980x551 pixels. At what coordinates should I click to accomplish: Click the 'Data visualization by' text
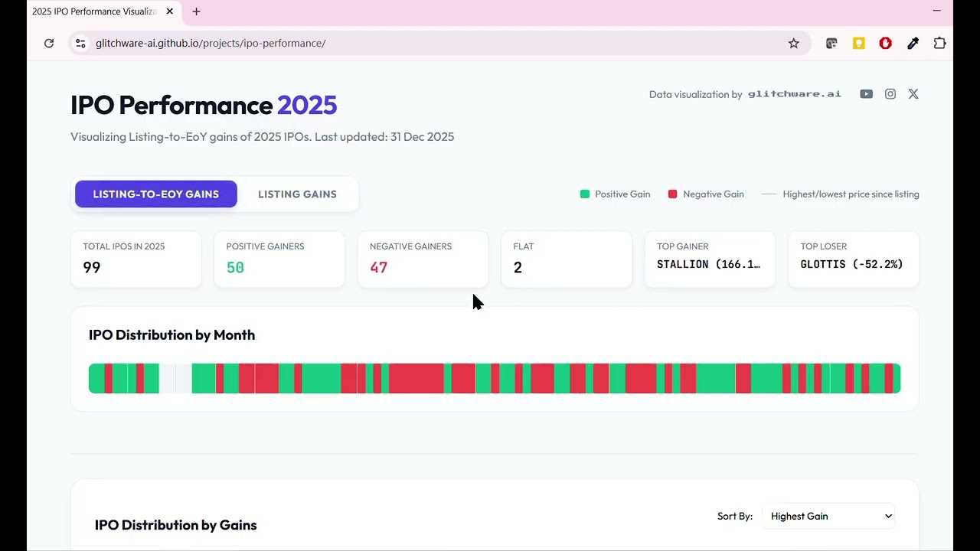696,95
